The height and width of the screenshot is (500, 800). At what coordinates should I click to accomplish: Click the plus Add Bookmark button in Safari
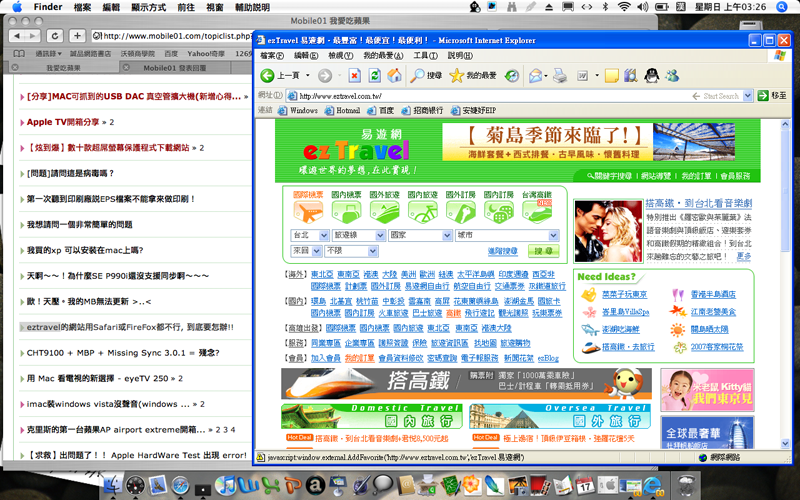click(77, 36)
